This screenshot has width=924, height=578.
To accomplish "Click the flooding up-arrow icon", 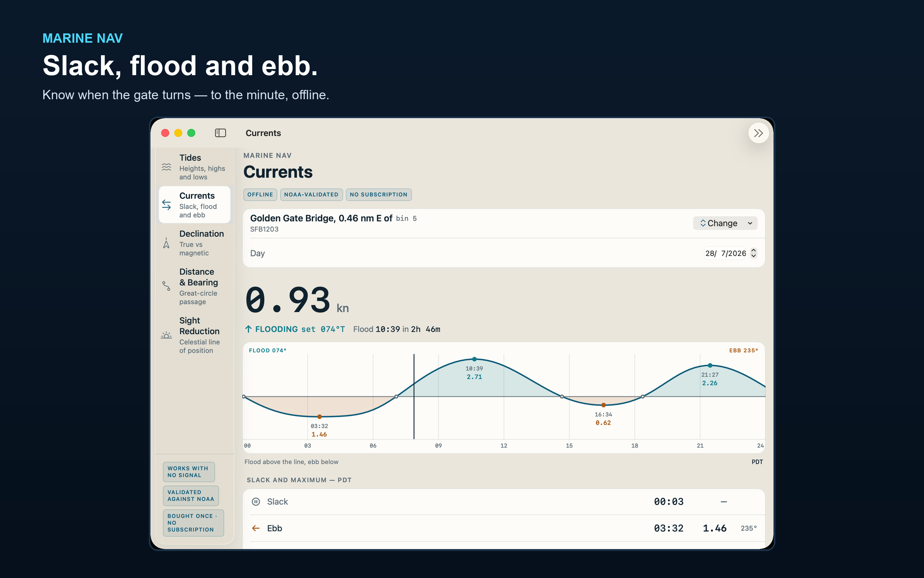I will click(x=249, y=329).
